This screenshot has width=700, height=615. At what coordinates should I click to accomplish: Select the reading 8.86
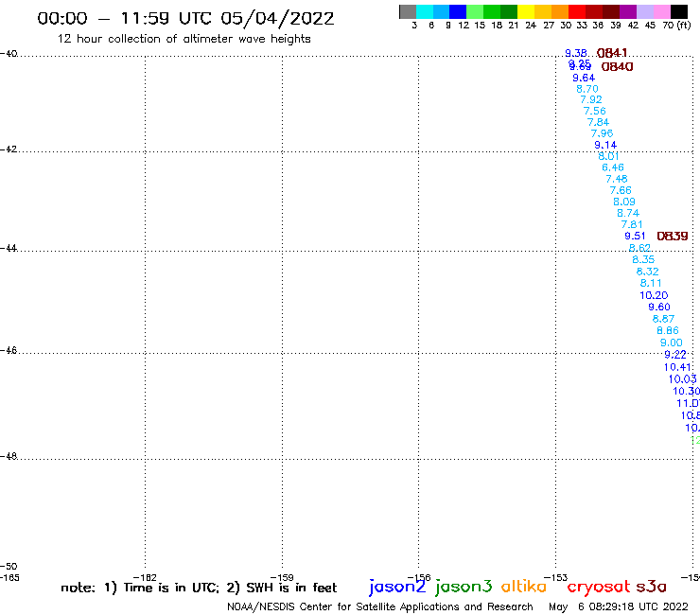(x=668, y=330)
